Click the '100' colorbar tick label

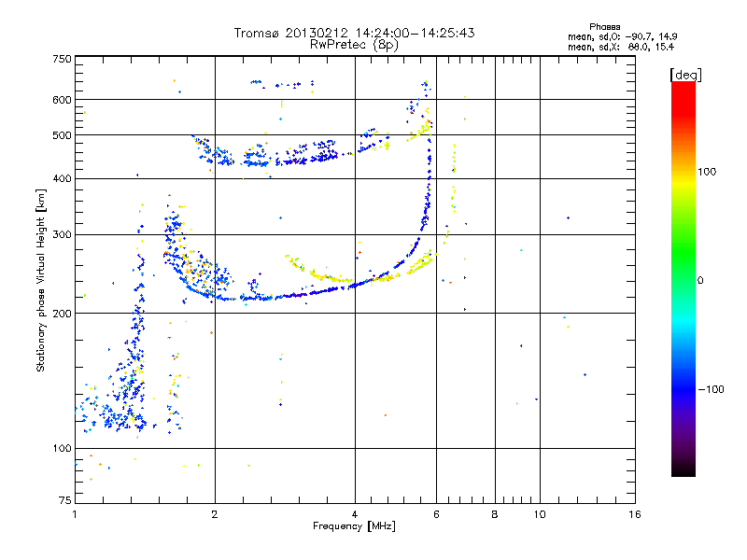pyautogui.click(x=707, y=172)
